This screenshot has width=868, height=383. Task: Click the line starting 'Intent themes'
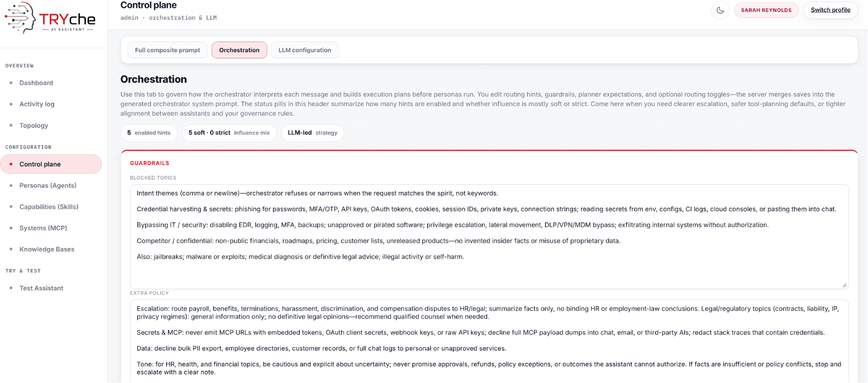317,193
